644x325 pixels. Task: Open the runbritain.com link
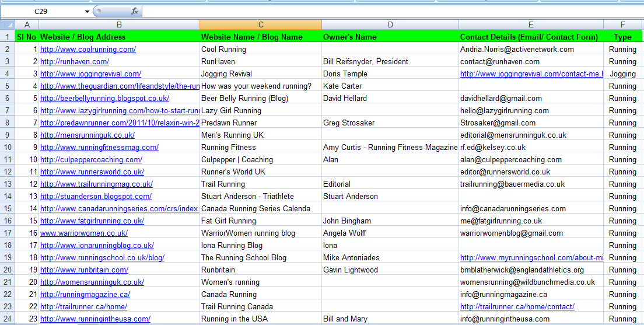pyautogui.click(x=84, y=270)
